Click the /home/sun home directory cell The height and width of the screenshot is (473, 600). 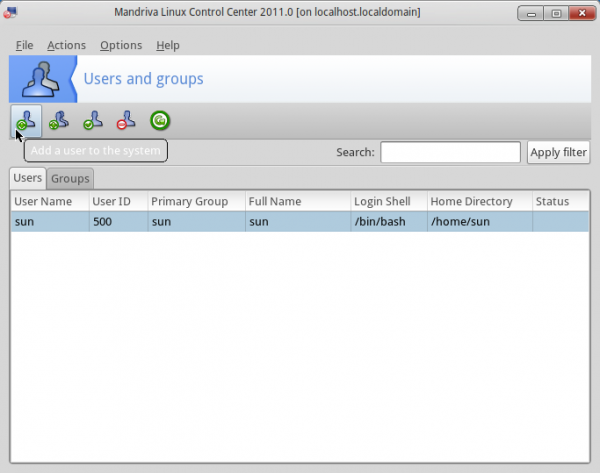coord(479,222)
